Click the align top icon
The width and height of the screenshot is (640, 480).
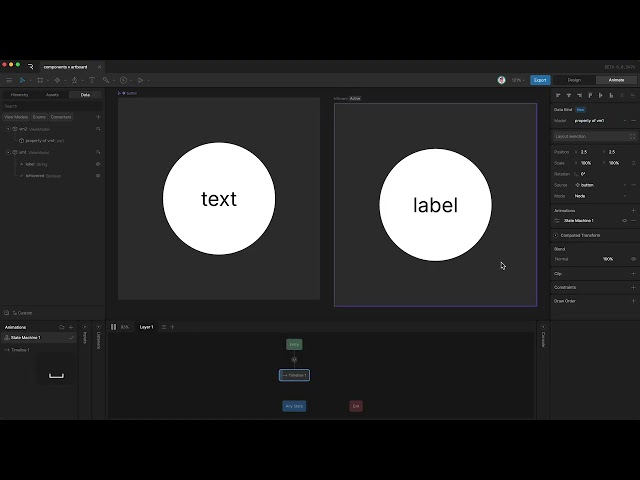[x=590, y=95]
